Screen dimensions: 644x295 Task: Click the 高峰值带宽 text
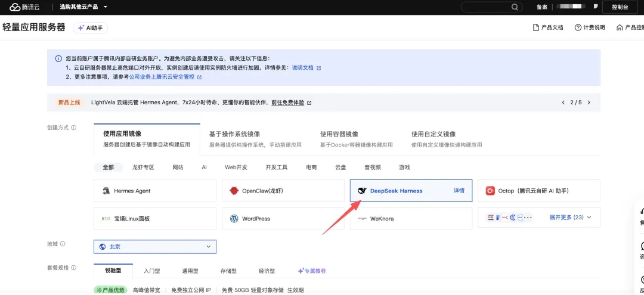(x=146, y=290)
